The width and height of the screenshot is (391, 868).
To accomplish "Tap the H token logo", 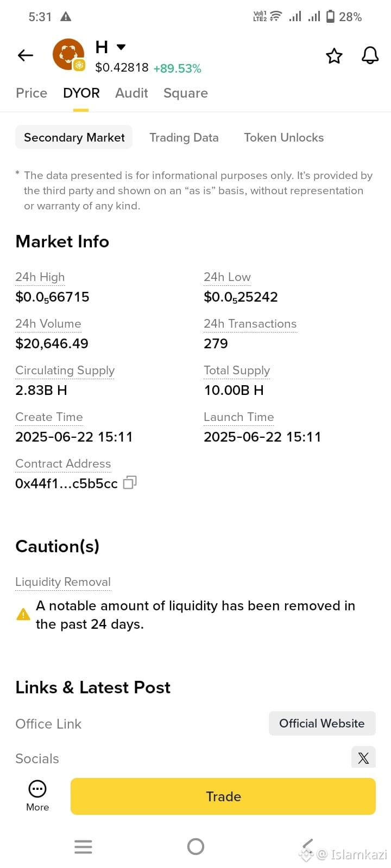I will (x=68, y=55).
